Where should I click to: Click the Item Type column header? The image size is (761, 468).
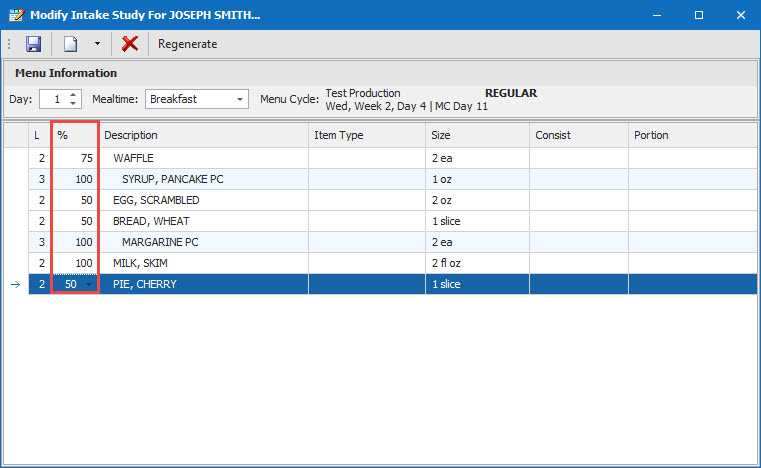pos(367,135)
